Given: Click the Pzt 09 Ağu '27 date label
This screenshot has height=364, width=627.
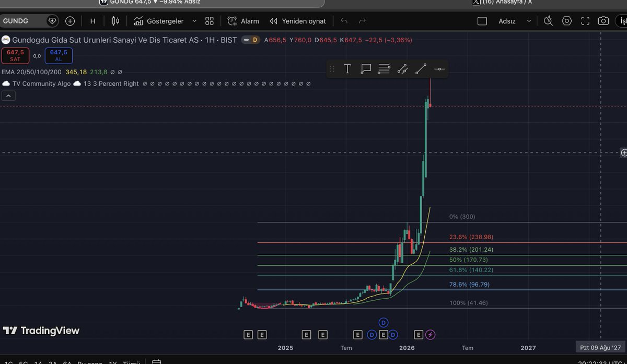Looking at the screenshot, I should tap(600, 348).
